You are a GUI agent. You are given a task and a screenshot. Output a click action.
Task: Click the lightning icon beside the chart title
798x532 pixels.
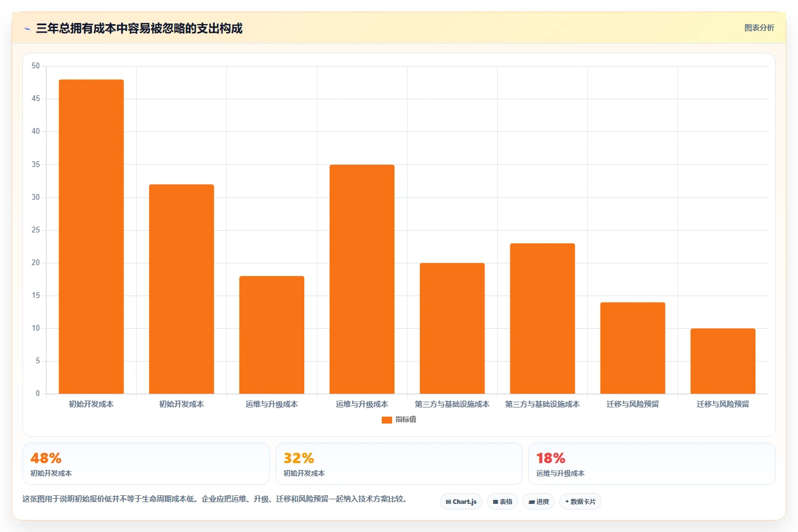(27, 29)
